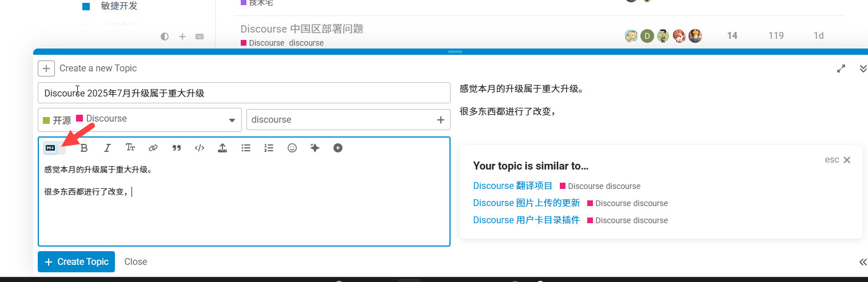Open similar topic Discourse 用户卡目录插件
Viewport: 868px width, 282px height.
(x=527, y=220)
